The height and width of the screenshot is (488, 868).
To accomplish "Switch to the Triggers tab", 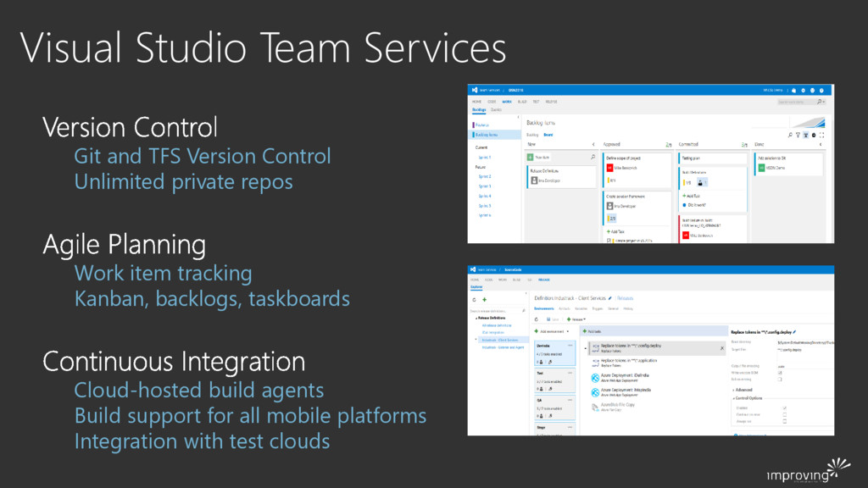I will point(598,308).
